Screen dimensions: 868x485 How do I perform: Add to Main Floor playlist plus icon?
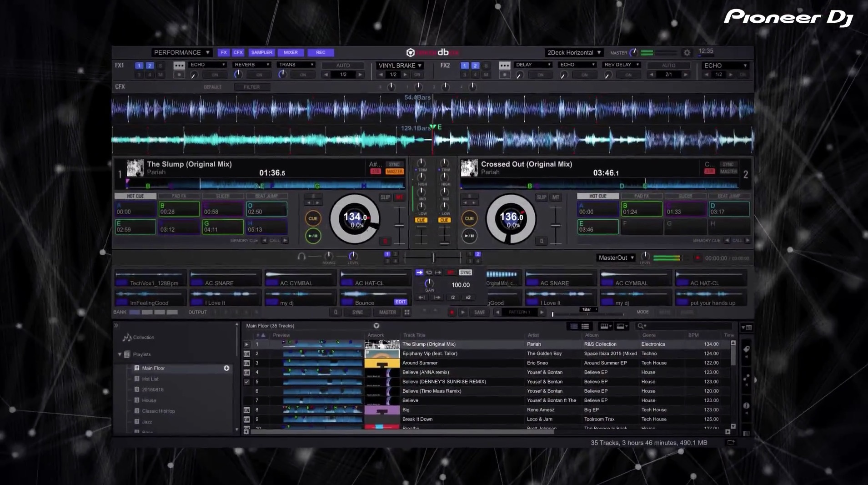pos(226,368)
